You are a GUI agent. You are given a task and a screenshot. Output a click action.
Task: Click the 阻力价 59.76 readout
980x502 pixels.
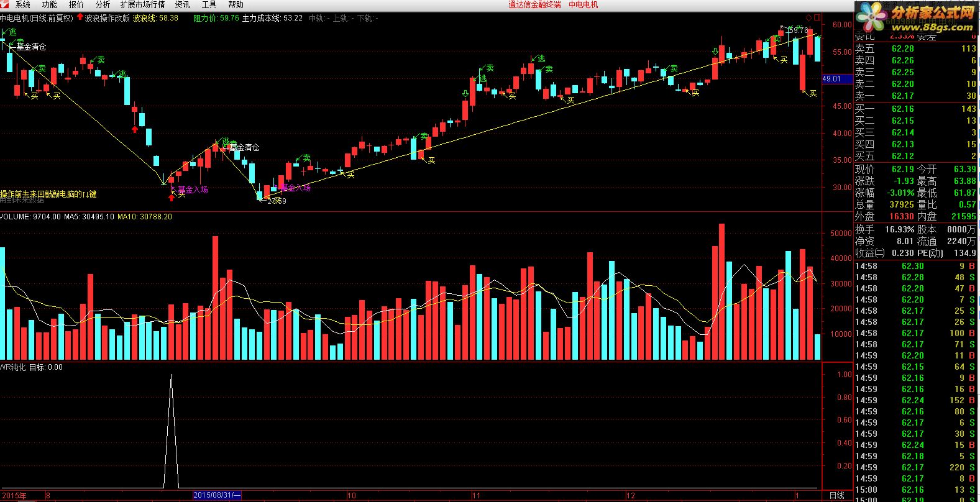click(216, 18)
